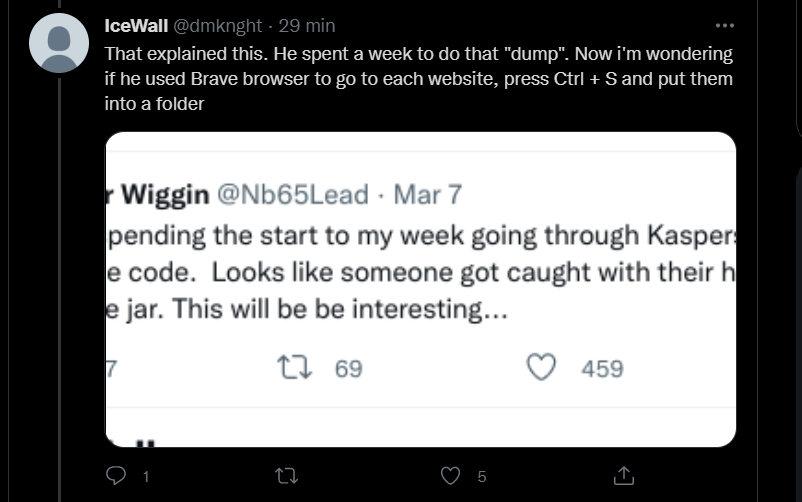Image resolution: width=802 pixels, height=502 pixels.
Task: Click the share upload arrow icon
Action: [x=622, y=476]
